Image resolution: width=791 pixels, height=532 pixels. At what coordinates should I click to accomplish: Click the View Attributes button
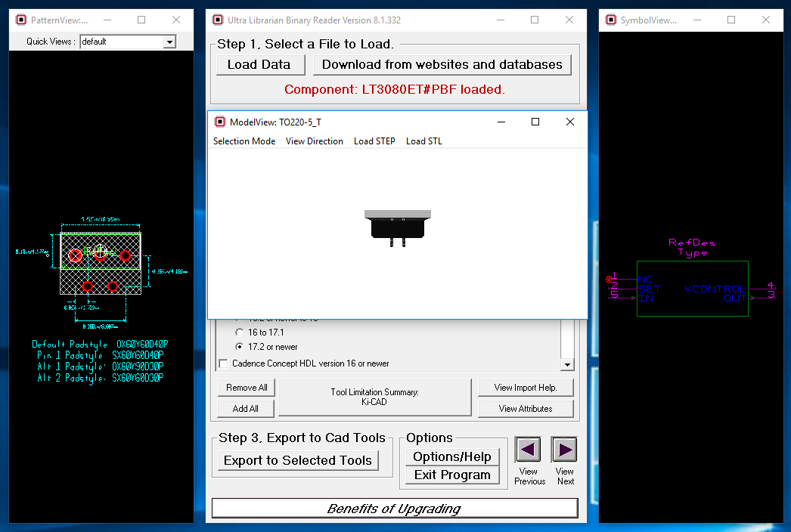pos(525,409)
